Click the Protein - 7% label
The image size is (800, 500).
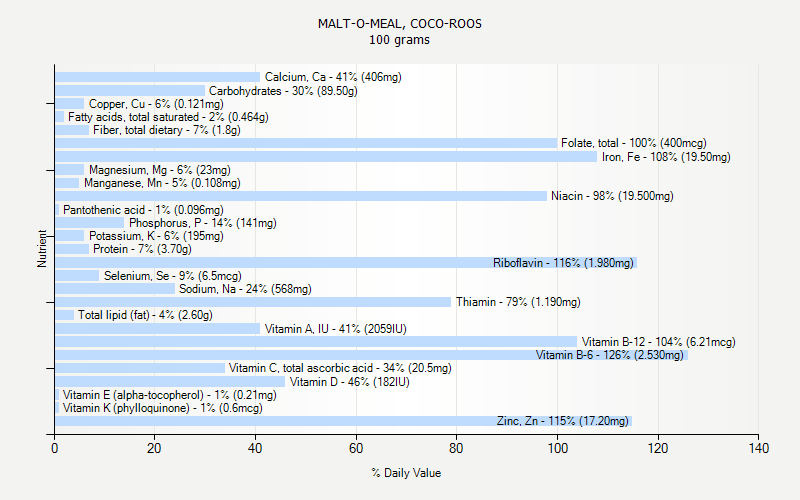pos(142,249)
